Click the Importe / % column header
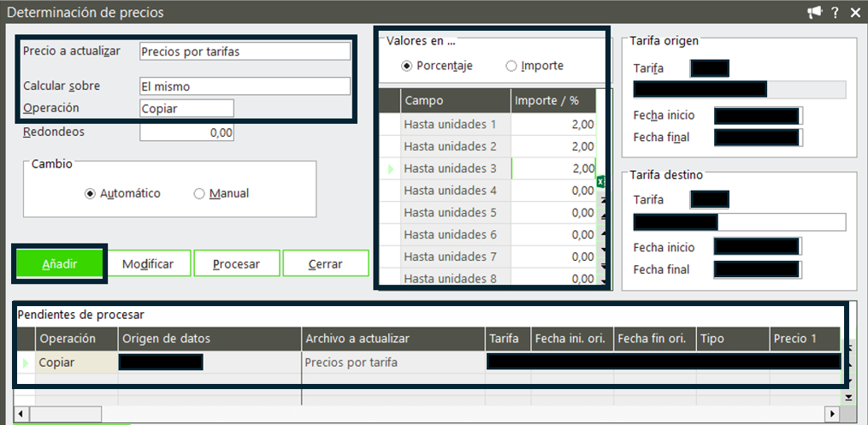This screenshot has width=868, height=425. (553, 101)
